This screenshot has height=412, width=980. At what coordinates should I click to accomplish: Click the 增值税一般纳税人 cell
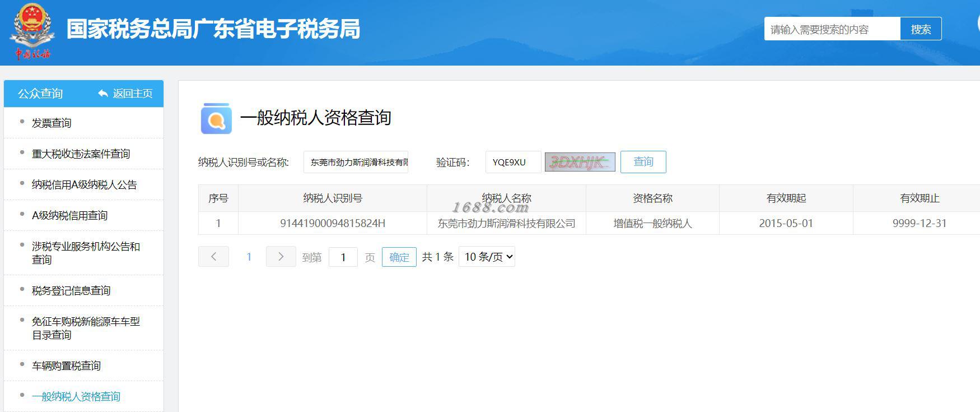(x=652, y=223)
